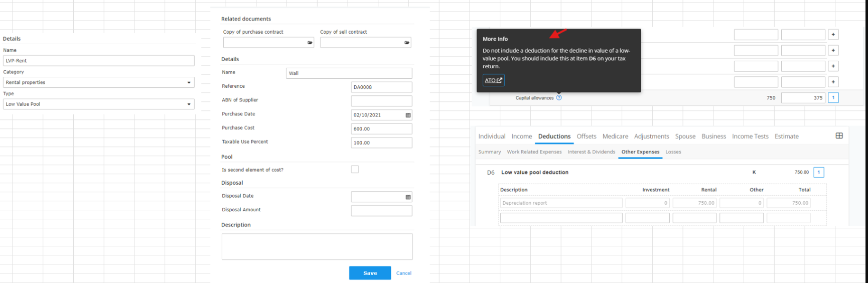Click the empty Other field in second row

pos(742,218)
